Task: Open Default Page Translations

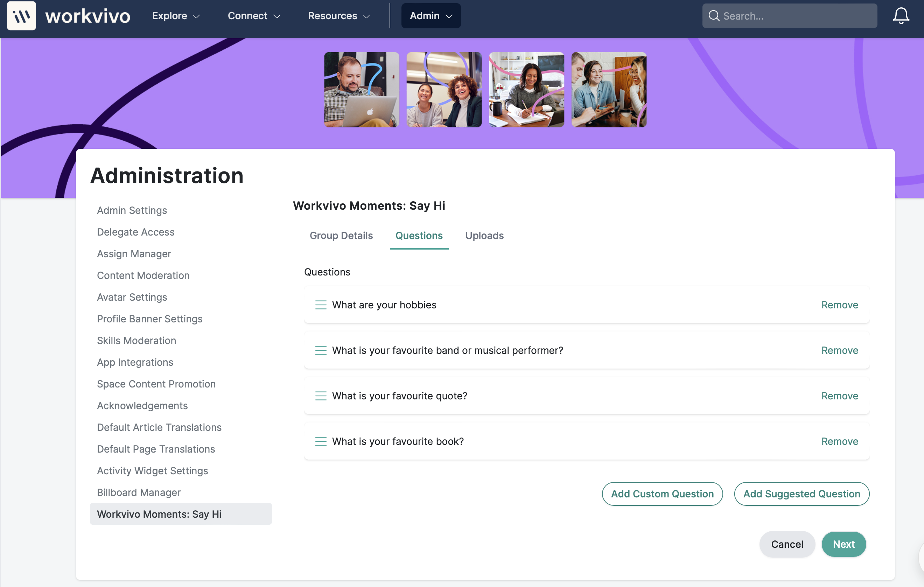Action: (x=156, y=449)
